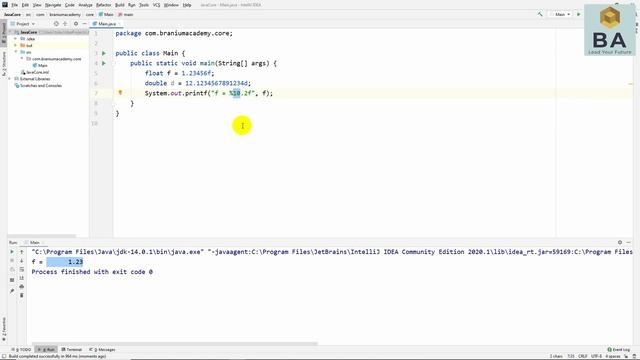
Task: Open the Run panel settings gear
Action: (x=620, y=242)
